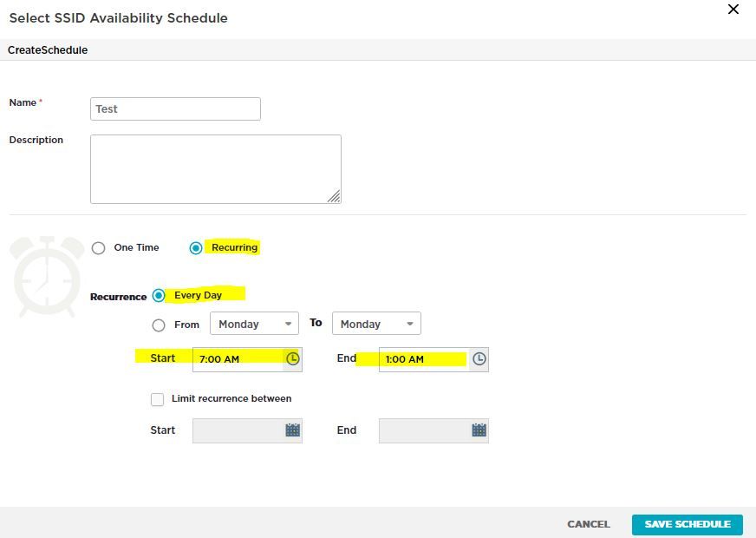This screenshot has width=756, height=538.
Task: Click the Start time field showing 7:00 AM
Action: pos(238,359)
